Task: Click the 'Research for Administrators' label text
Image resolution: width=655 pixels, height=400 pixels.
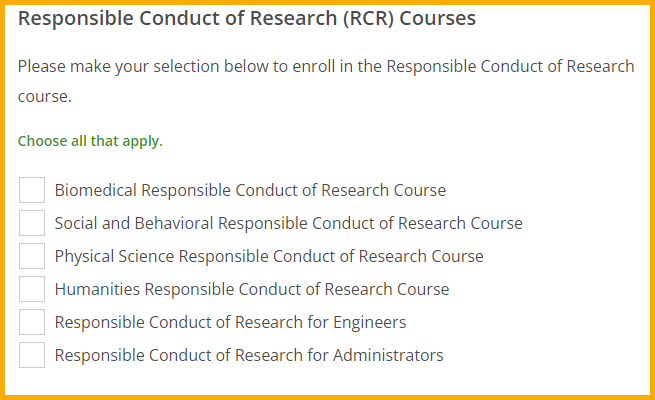Action: point(249,355)
